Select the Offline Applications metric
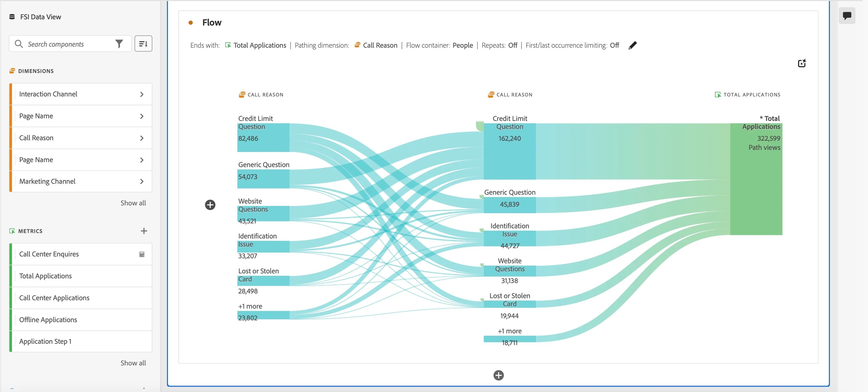Image resolution: width=868 pixels, height=392 pixels. [x=81, y=320]
